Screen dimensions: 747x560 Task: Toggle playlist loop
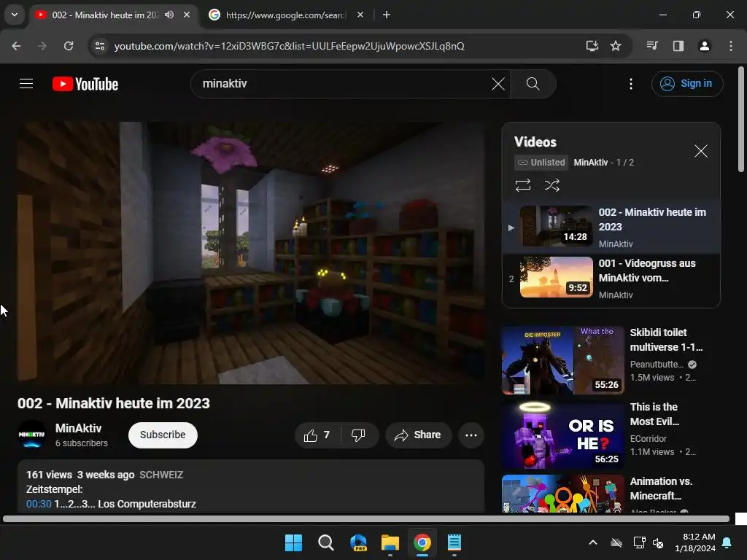523,184
